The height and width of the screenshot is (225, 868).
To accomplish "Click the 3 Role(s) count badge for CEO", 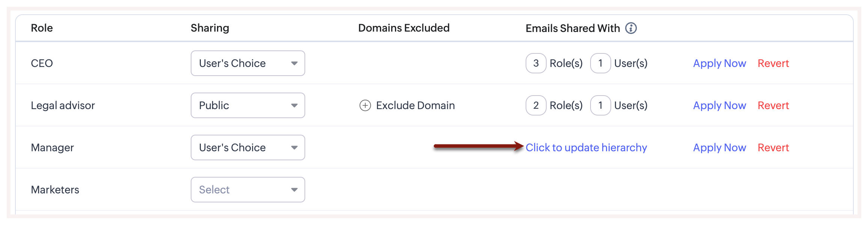I will tap(536, 63).
